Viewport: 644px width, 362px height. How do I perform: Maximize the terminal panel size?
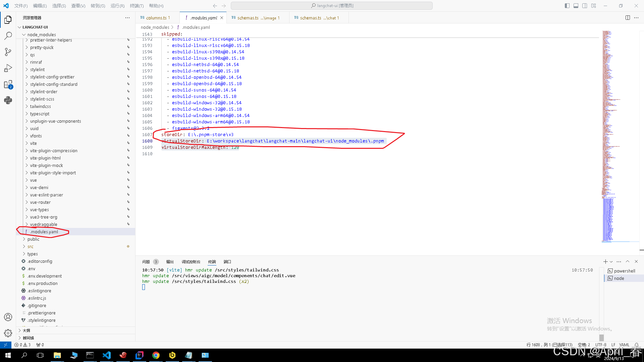pyautogui.click(x=628, y=262)
